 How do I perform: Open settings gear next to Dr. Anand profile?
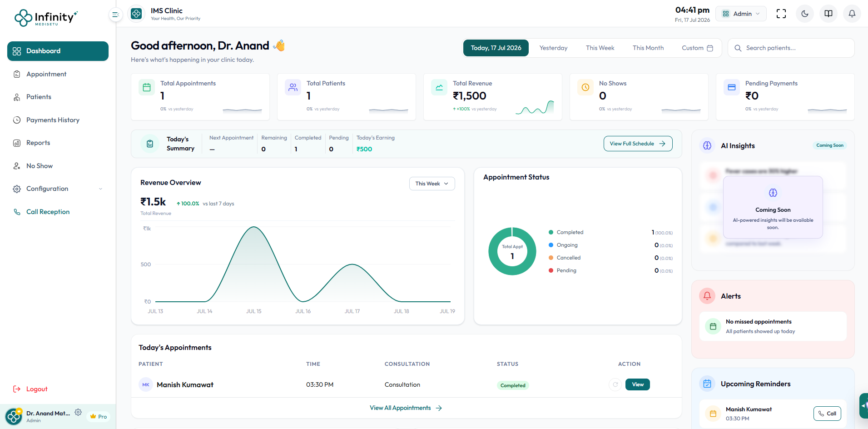pyautogui.click(x=78, y=412)
